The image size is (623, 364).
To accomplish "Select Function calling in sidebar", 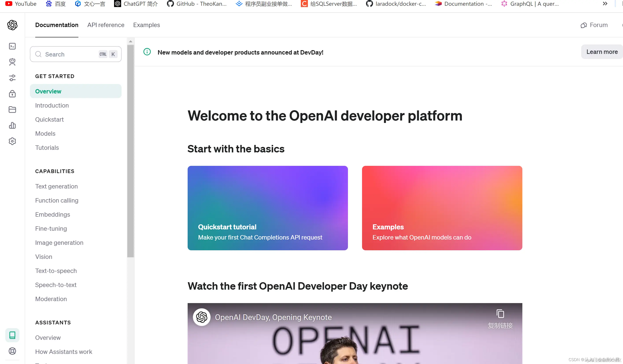I will (x=57, y=200).
